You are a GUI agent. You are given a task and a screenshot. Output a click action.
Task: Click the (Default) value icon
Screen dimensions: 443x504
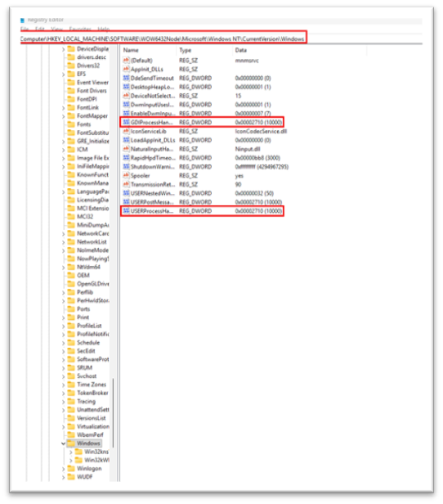(x=126, y=61)
